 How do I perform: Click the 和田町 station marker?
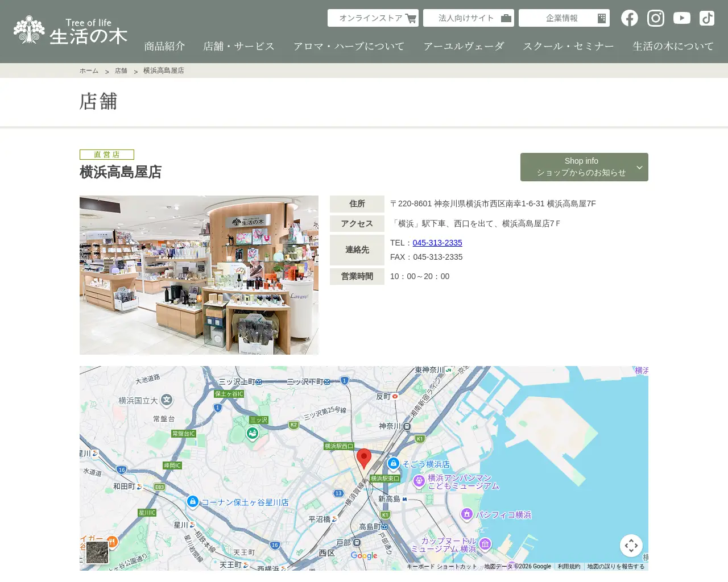(140, 487)
